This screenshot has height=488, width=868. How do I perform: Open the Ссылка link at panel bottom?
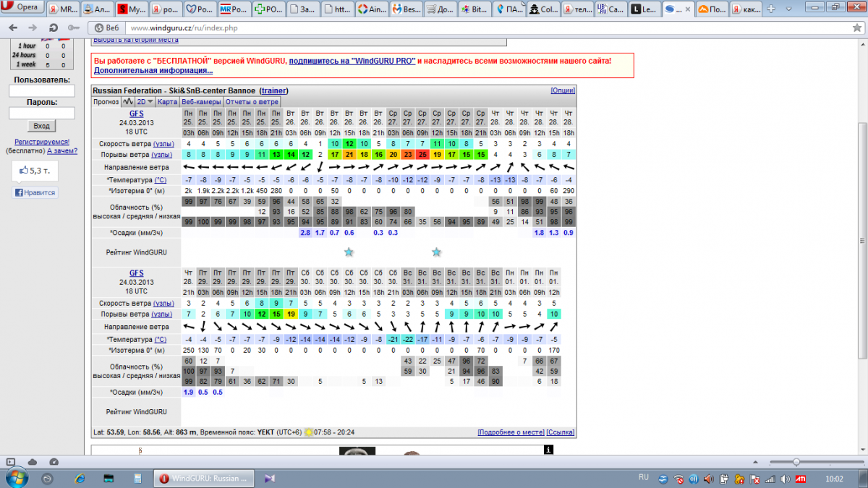tap(561, 432)
